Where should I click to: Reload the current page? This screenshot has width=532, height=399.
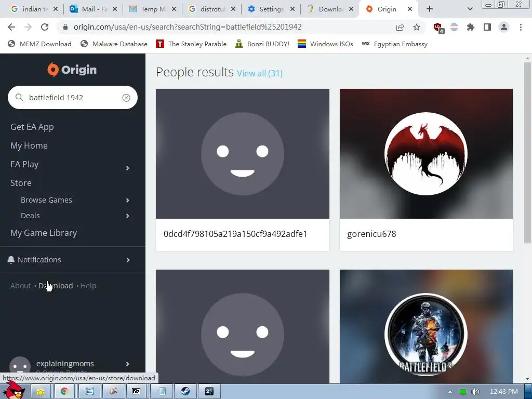coord(45,27)
